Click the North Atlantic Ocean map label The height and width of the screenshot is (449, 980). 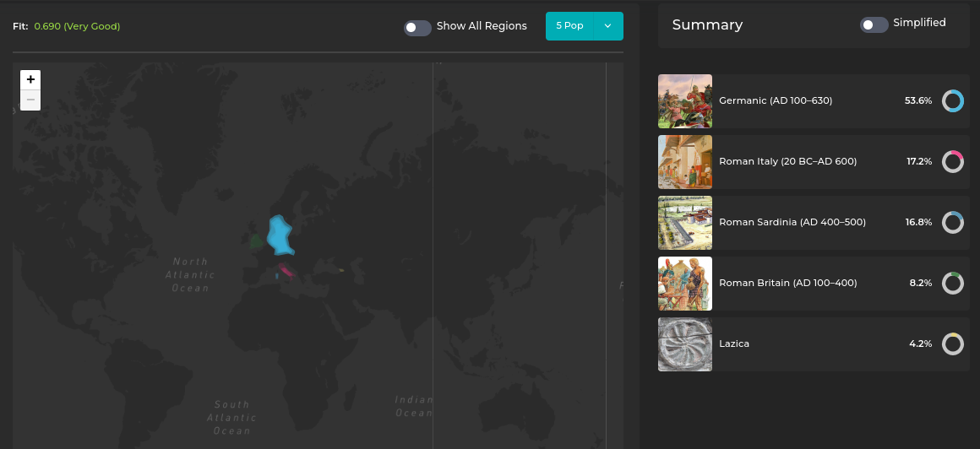coord(190,275)
